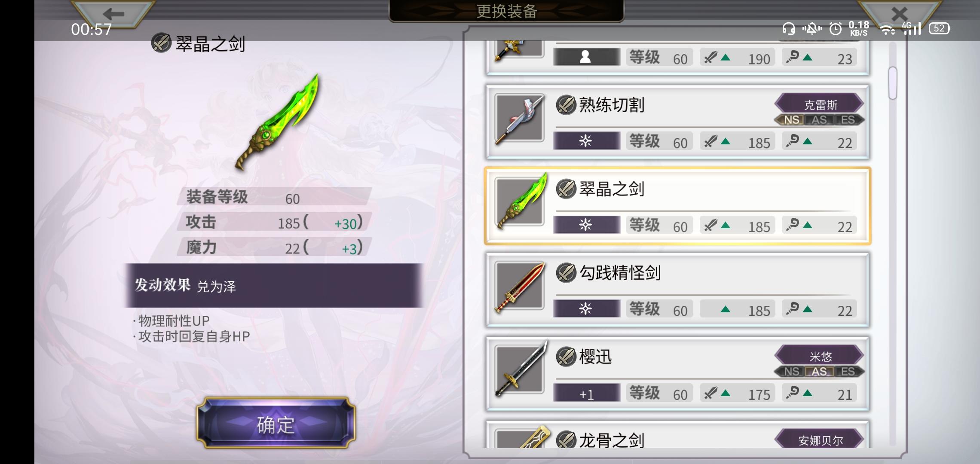Tap the 翠晶之剑 green sword thumbnail
Viewport: 980px width, 464px height.
coord(520,201)
